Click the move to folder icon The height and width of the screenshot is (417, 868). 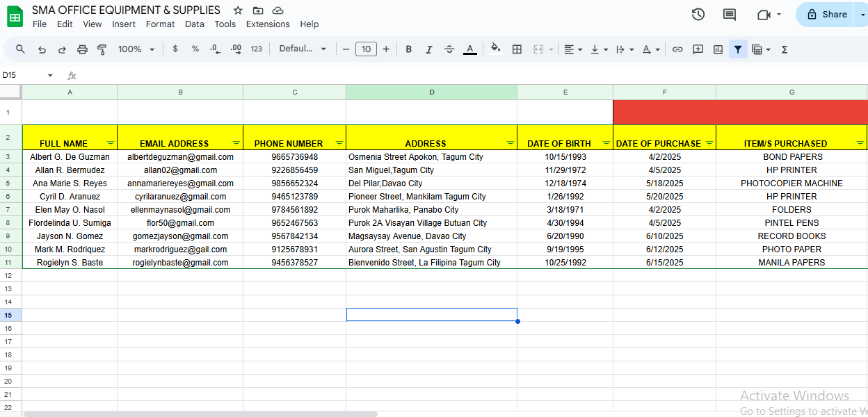coord(258,10)
